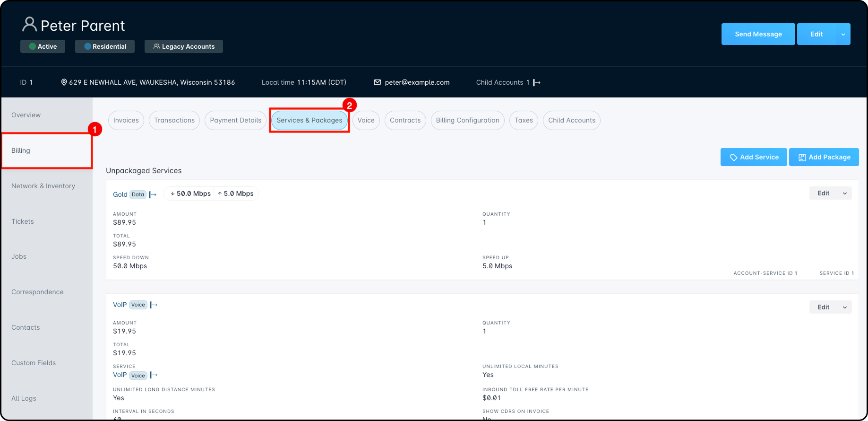This screenshot has width=868, height=421.
Task: Switch to the Transactions tab
Action: click(x=174, y=120)
